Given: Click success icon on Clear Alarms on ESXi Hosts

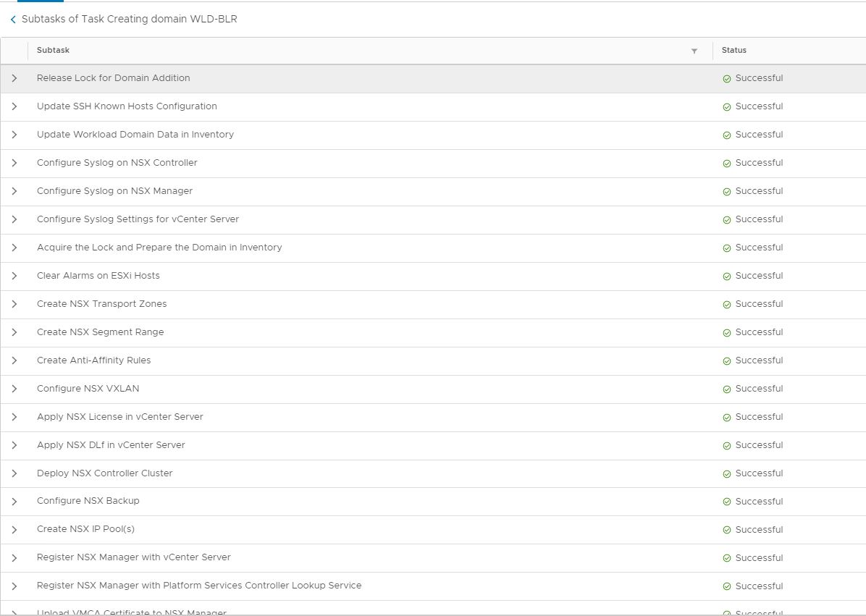Looking at the screenshot, I should [x=726, y=277].
